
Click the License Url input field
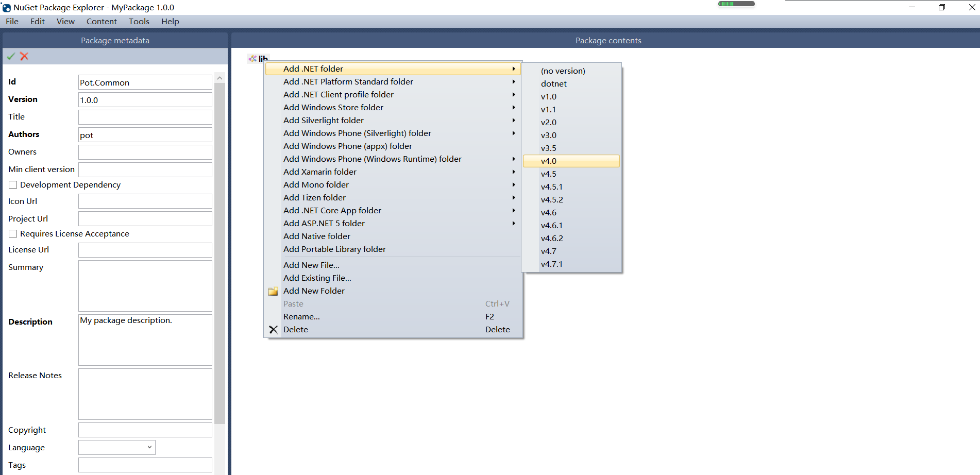click(145, 250)
